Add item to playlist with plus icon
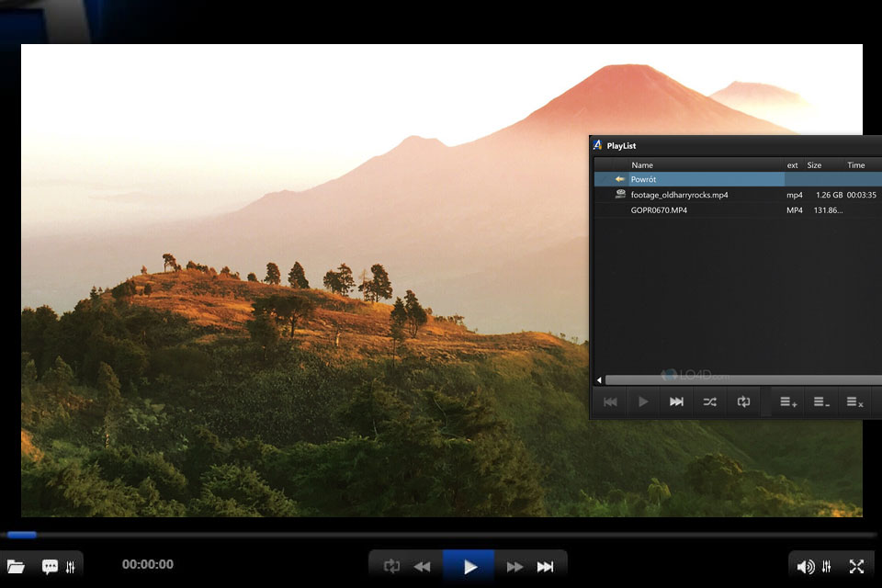The image size is (882, 588). [x=788, y=401]
